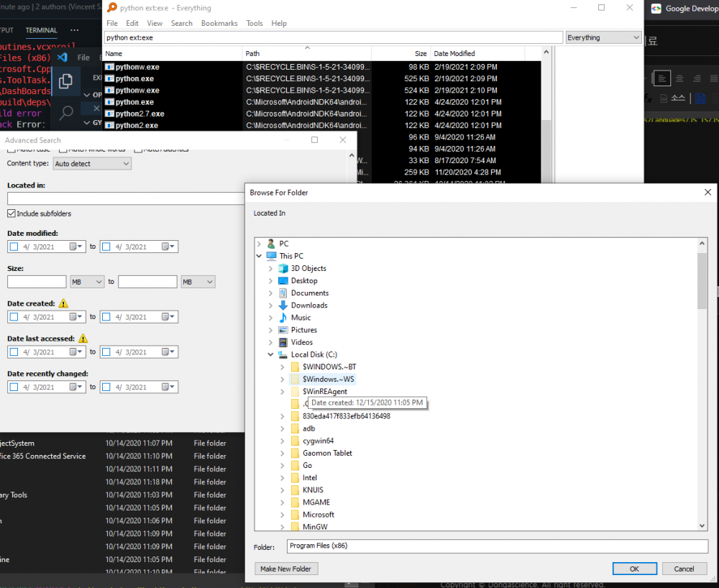Toggle the Include subfolders checkbox
The image size is (719, 588).
pos(12,213)
